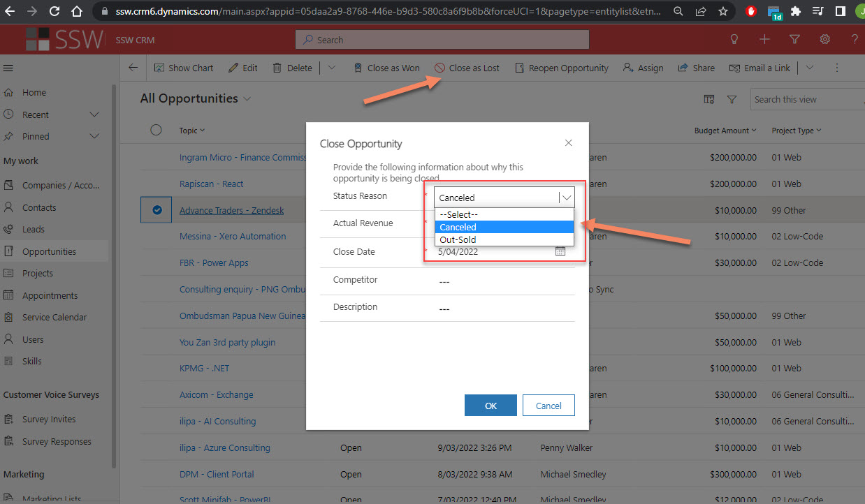Open Contacts in the left navigation

[39, 207]
